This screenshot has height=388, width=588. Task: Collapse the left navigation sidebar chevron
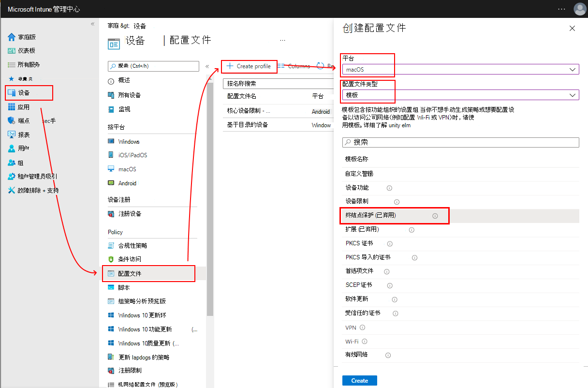(92, 24)
